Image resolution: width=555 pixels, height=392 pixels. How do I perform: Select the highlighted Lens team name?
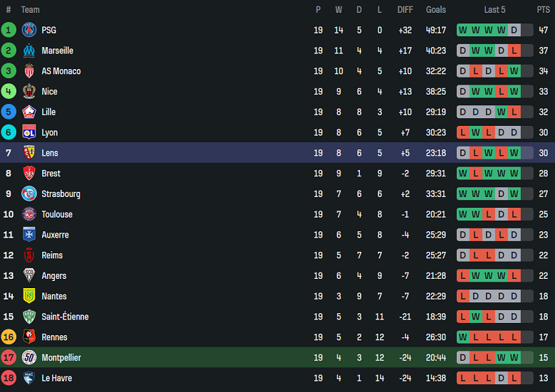[x=50, y=153]
